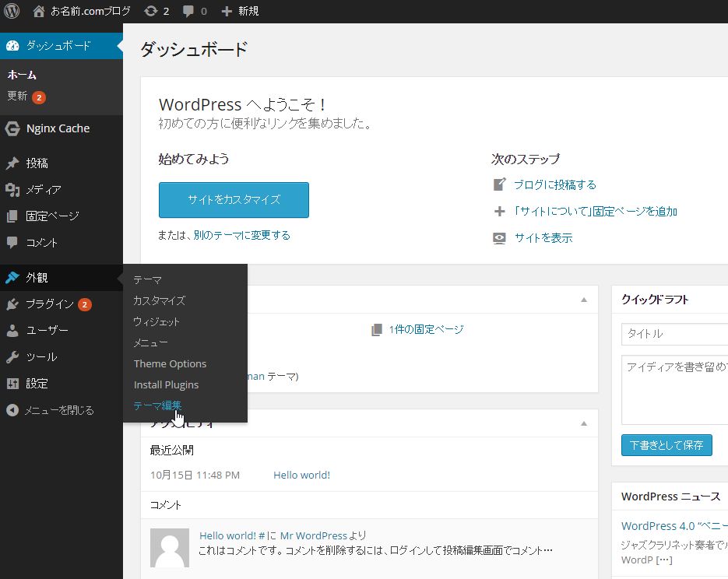Click the アイディアを書き留め draft text area
The image size is (728, 579).
(674, 390)
